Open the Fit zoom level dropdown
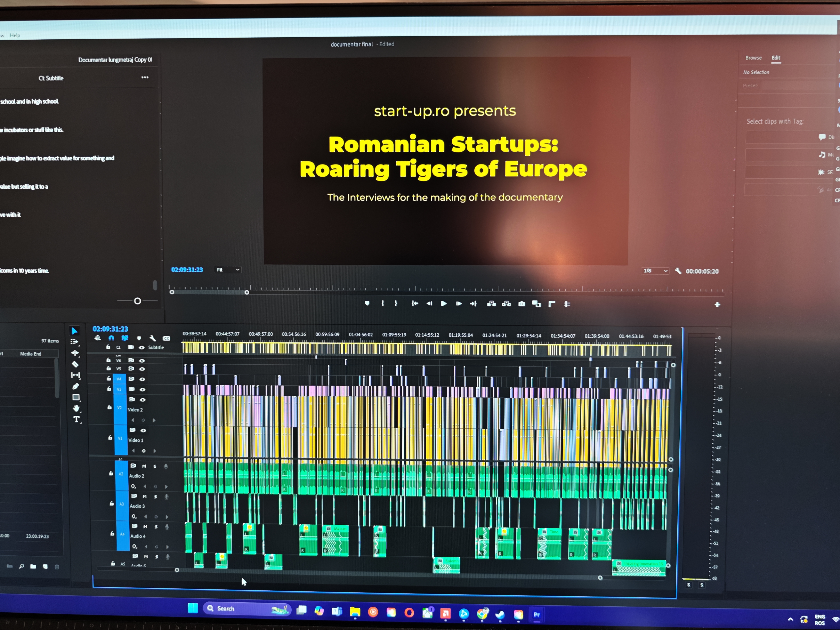This screenshot has width=840, height=630. [x=227, y=270]
